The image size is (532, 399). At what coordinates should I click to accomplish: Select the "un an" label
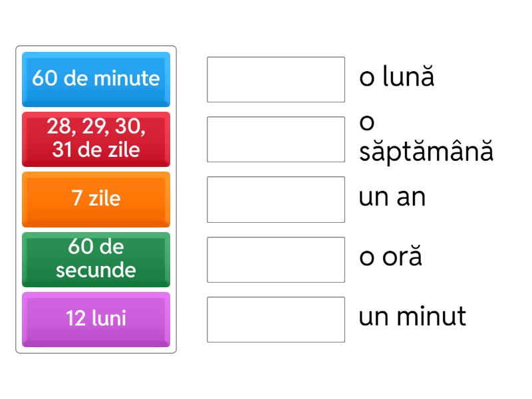(x=392, y=198)
